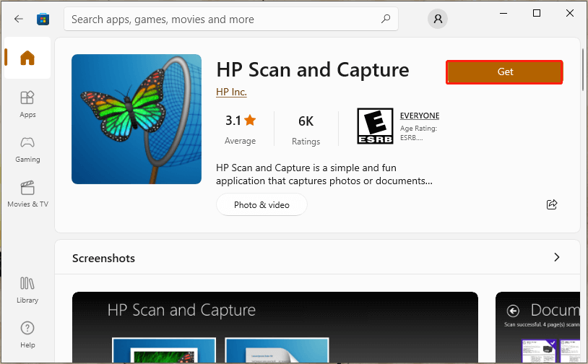Open the EVERYONE age rating link
588x364 pixels.
click(420, 116)
